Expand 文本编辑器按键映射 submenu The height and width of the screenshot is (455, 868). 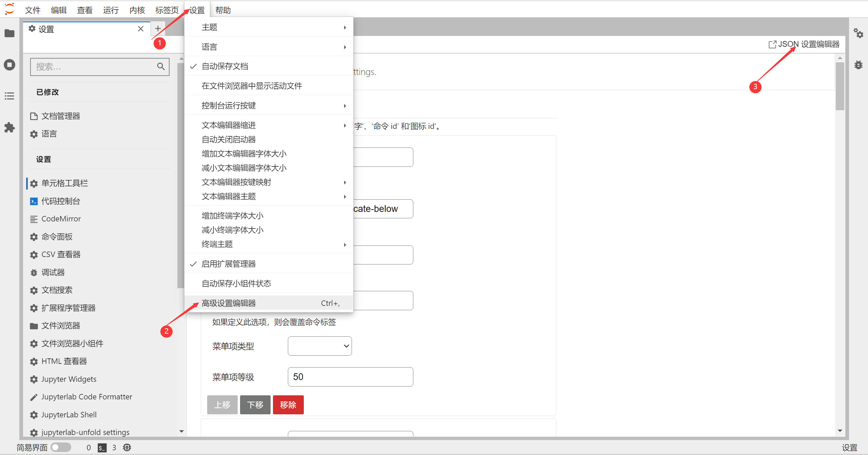click(x=269, y=182)
